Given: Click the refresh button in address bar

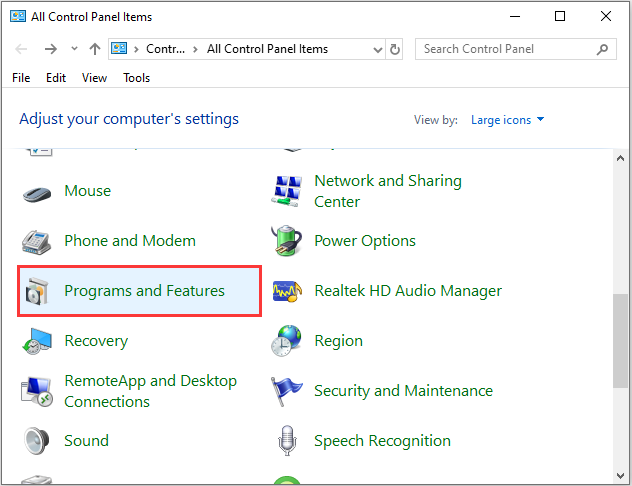Looking at the screenshot, I should [x=396, y=49].
